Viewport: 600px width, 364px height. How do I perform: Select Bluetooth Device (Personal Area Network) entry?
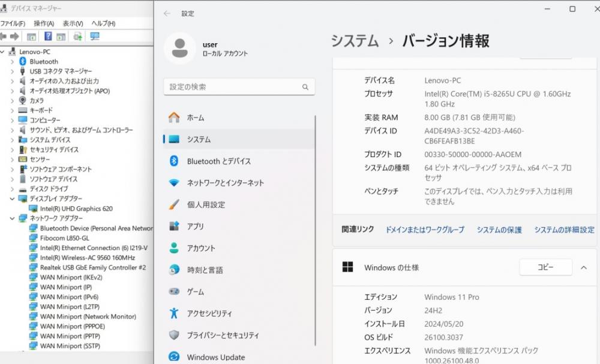[96, 228]
